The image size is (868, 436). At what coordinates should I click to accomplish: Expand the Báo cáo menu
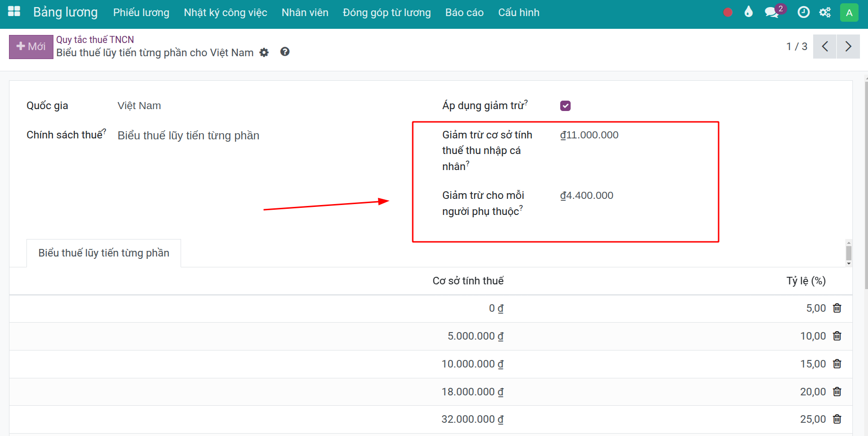click(x=464, y=12)
